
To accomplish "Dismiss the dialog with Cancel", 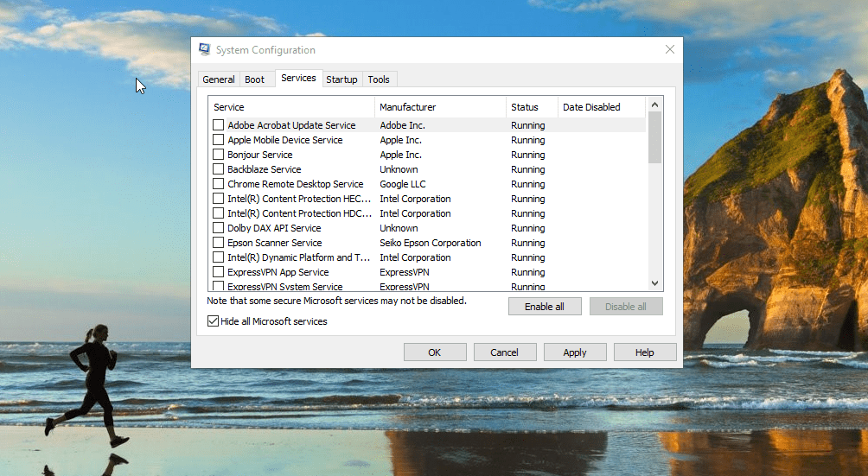I will 504,352.
